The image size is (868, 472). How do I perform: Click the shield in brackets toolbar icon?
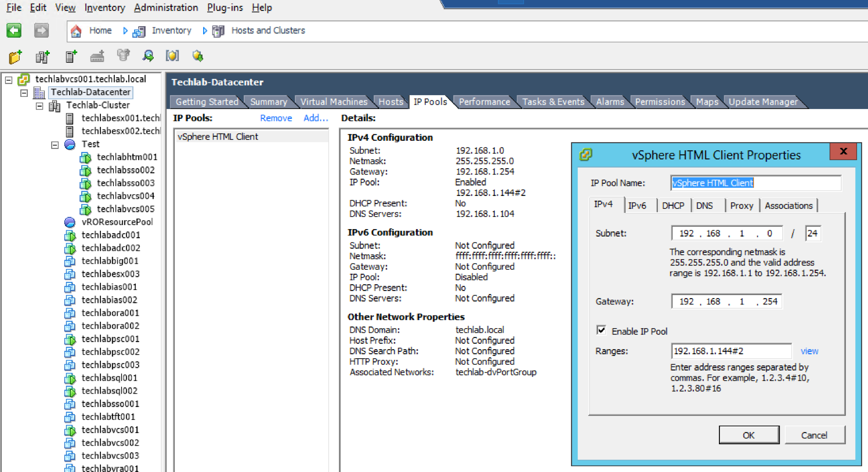tap(172, 56)
